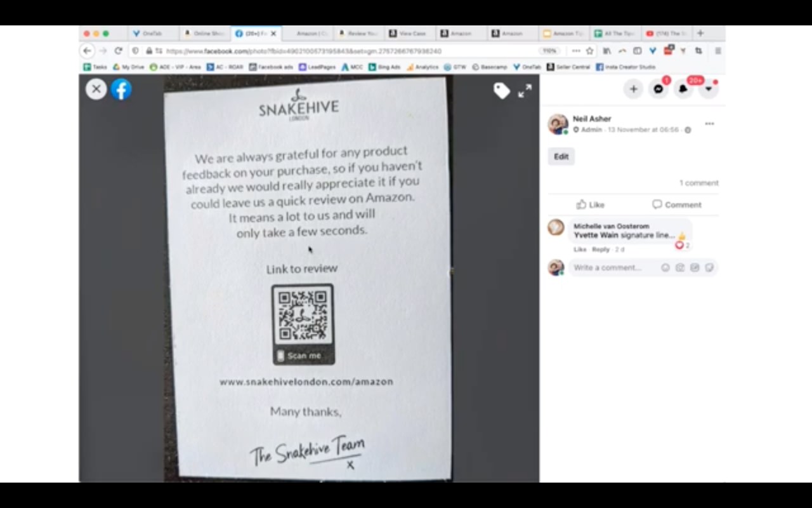812x508 pixels.
Task: Open the Tasks bookmark
Action: point(95,67)
